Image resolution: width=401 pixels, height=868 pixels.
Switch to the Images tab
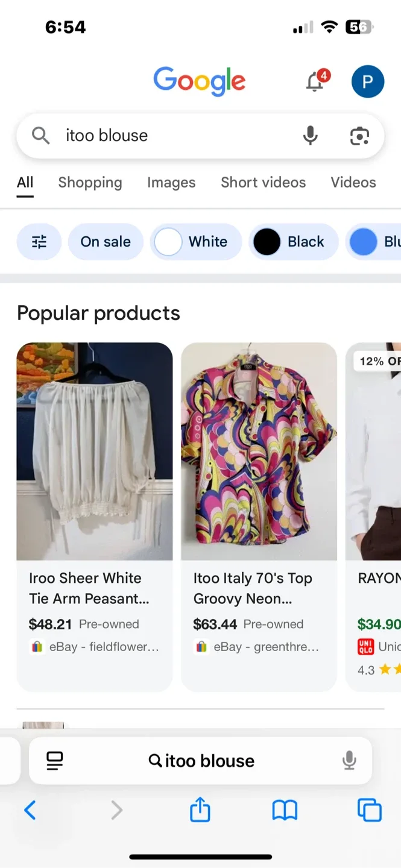(x=171, y=183)
